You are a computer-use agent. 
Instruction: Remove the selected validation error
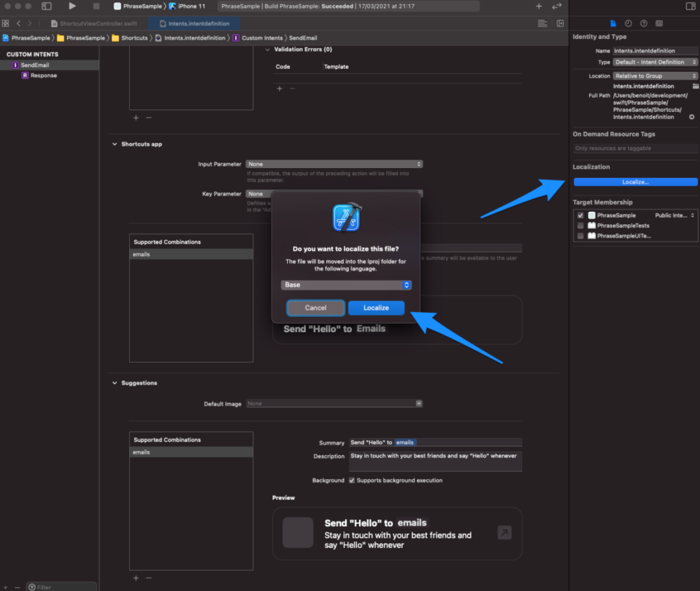click(293, 88)
